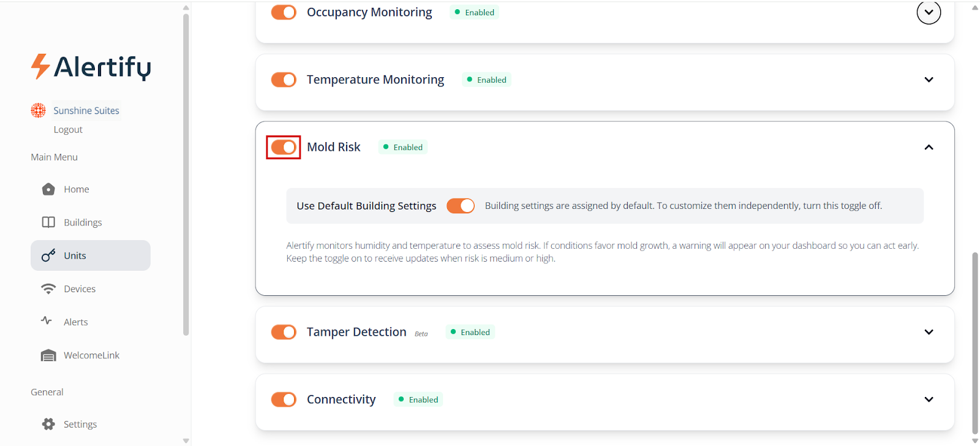
Task: Click the Alerts pulse icon
Action: coord(47,320)
